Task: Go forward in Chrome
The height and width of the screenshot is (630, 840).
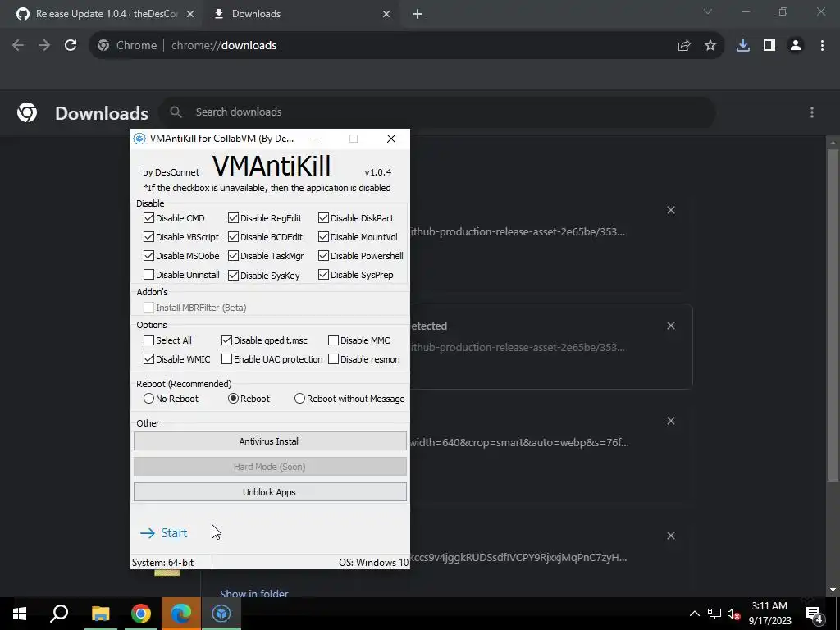Action: (x=44, y=46)
